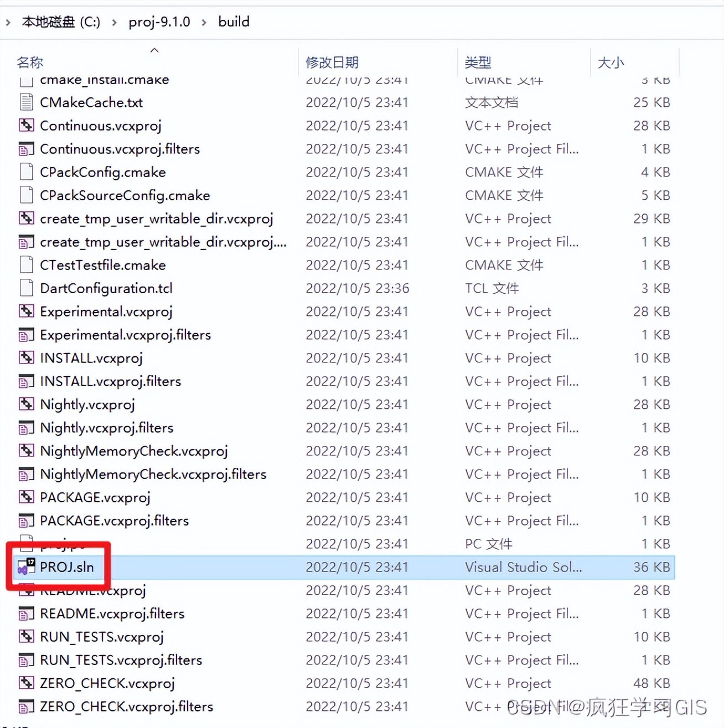Click the 29 KB size of create_tmp_user_writable_dir.vcxproj

pos(652,219)
